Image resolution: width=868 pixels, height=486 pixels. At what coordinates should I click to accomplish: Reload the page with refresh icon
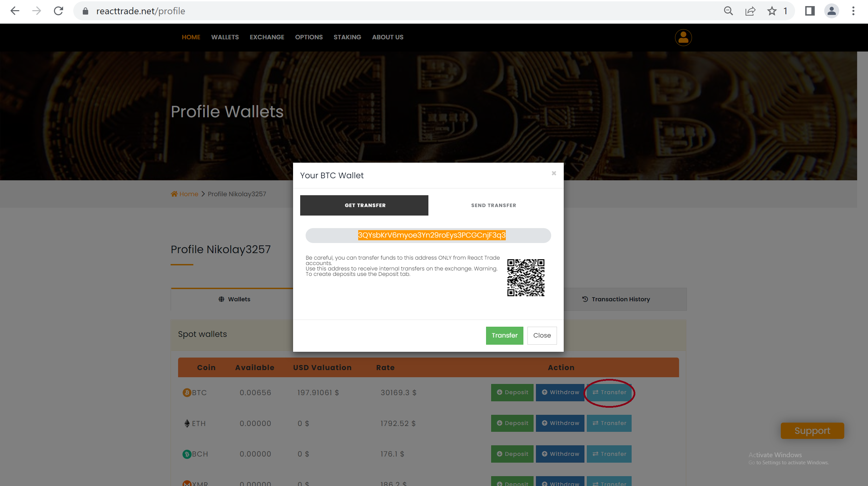coord(59,11)
